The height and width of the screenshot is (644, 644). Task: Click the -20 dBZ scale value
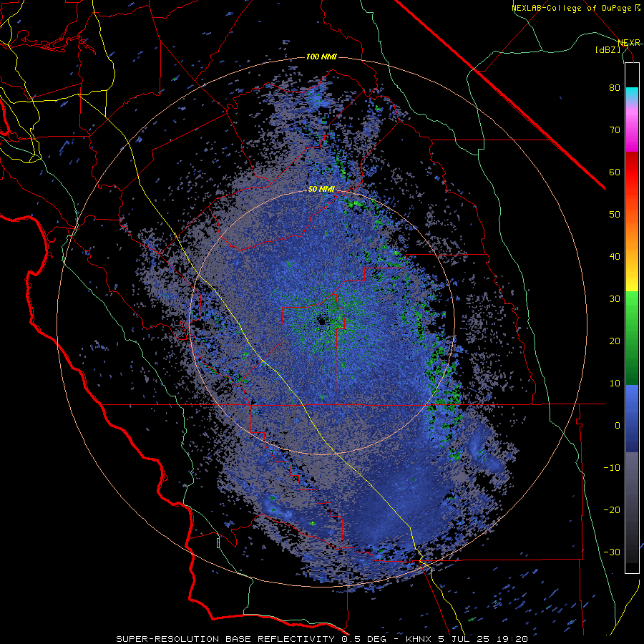(612, 510)
